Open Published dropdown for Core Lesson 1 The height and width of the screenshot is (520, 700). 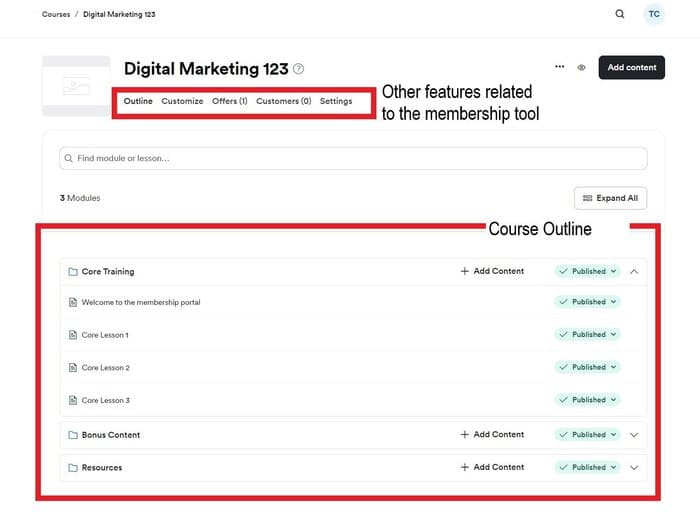pyautogui.click(x=587, y=334)
